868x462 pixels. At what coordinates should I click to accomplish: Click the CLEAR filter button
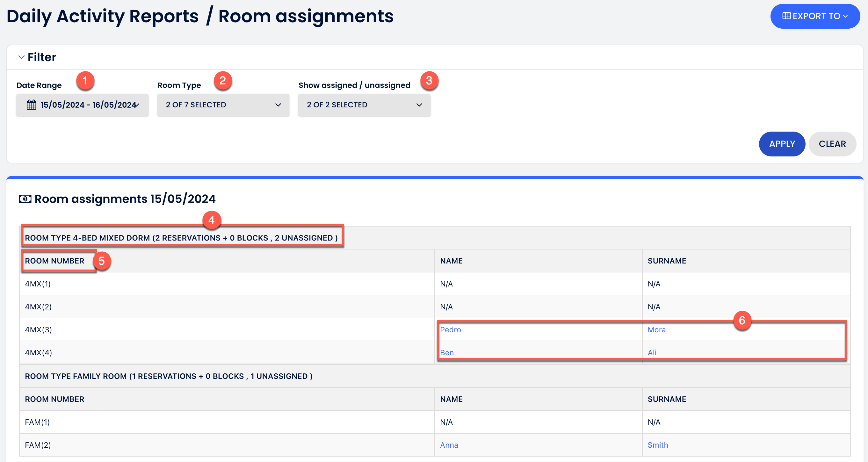[832, 144]
